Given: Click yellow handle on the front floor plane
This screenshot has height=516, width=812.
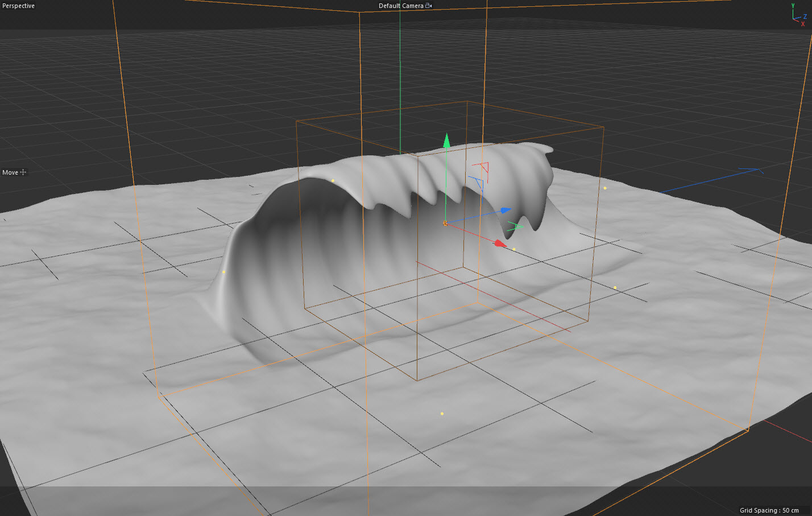Looking at the screenshot, I should click(442, 414).
